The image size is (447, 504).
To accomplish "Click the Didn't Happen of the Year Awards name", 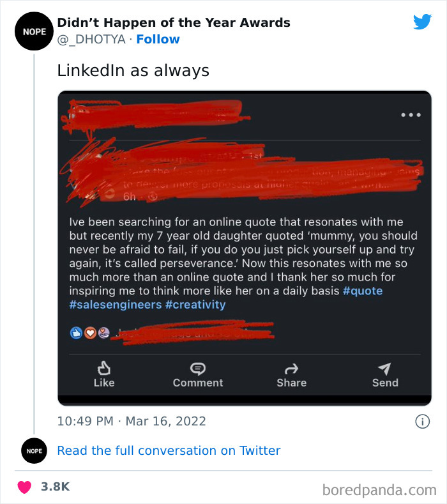I will coord(174,22).
